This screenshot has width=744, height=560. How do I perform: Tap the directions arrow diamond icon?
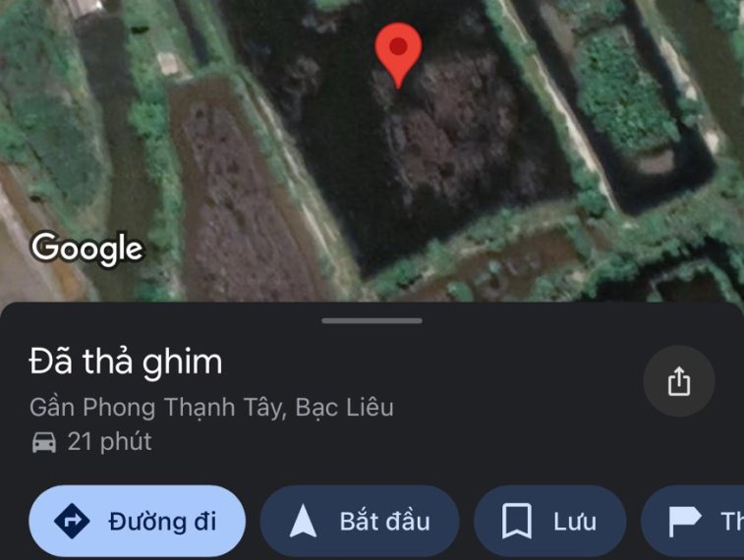coord(72,521)
